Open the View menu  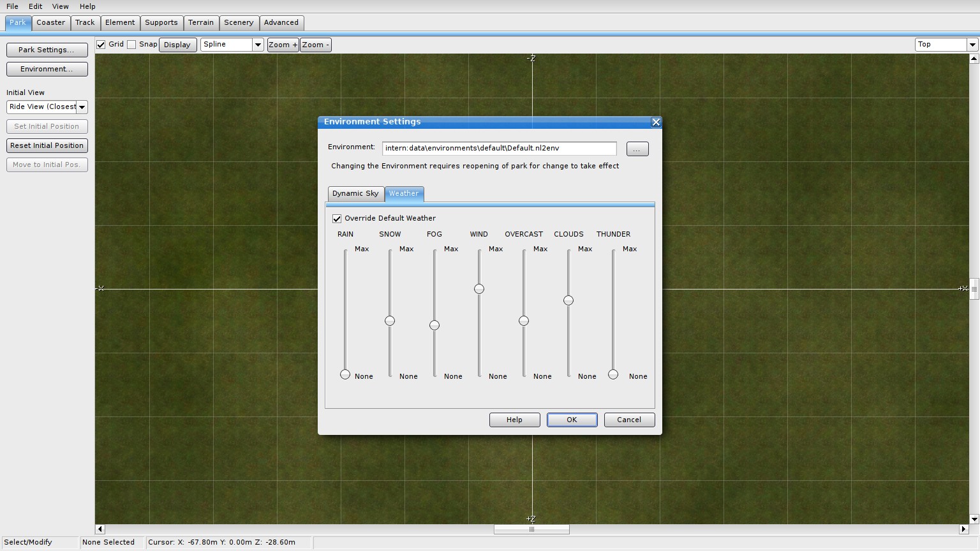click(x=60, y=6)
